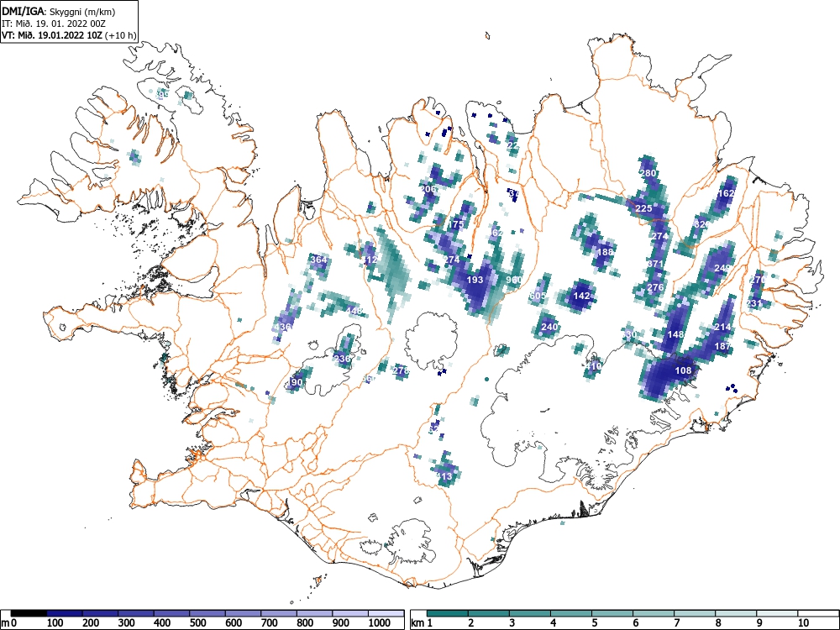This screenshot has height=630, width=840.
Task: Click the visibility value '240' on the map
Action: pyautogui.click(x=549, y=327)
